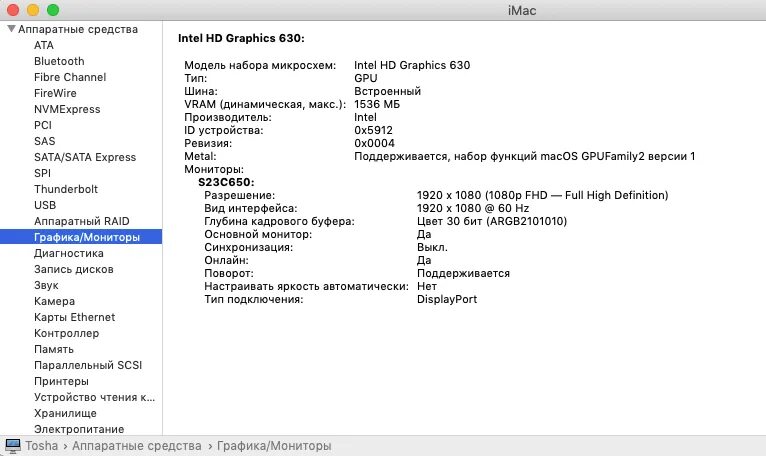Select Камера in the sidebar

[54, 301]
